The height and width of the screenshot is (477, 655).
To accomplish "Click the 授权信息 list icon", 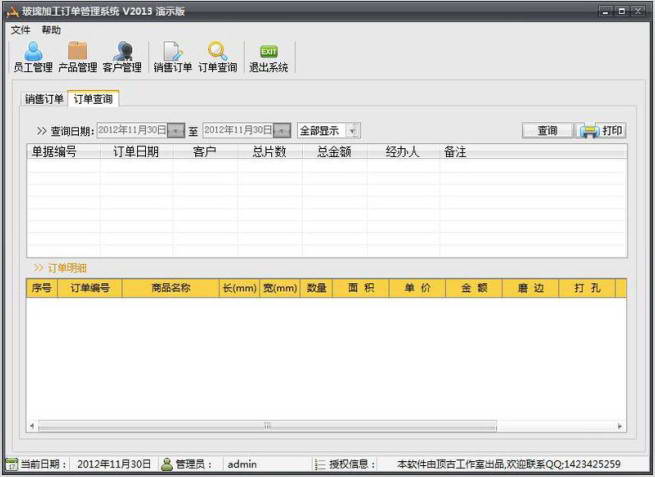I will [320, 464].
